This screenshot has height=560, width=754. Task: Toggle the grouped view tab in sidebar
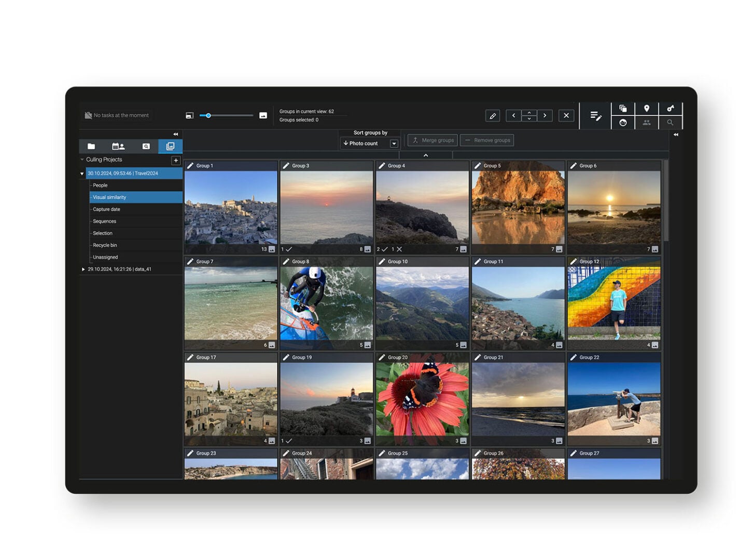170,146
